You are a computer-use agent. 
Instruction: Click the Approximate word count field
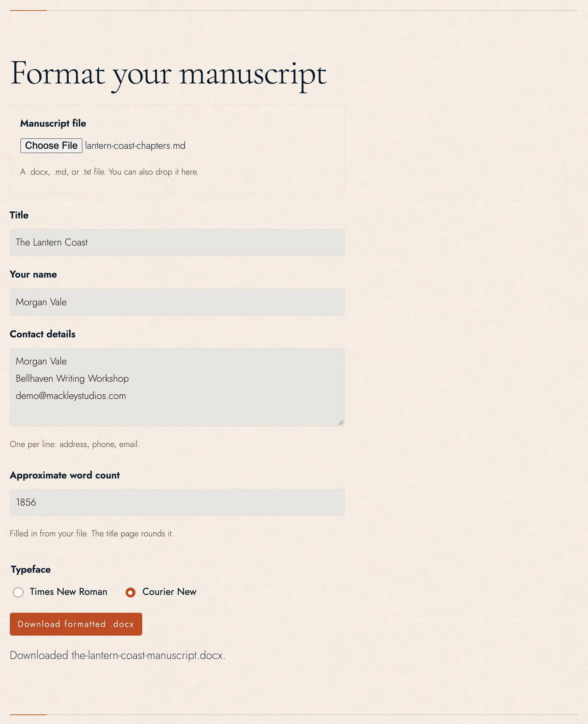click(x=177, y=502)
